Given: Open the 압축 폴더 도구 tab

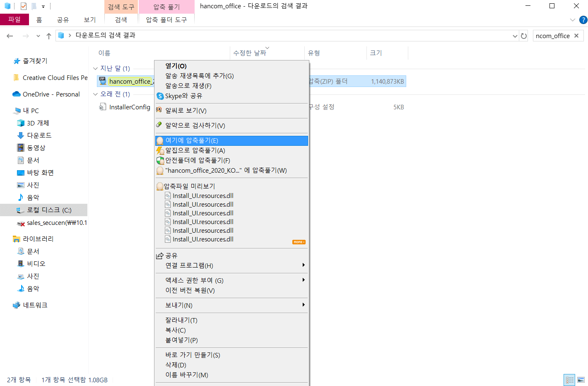Looking at the screenshot, I should pyautogui.click(x=166, y=19).
